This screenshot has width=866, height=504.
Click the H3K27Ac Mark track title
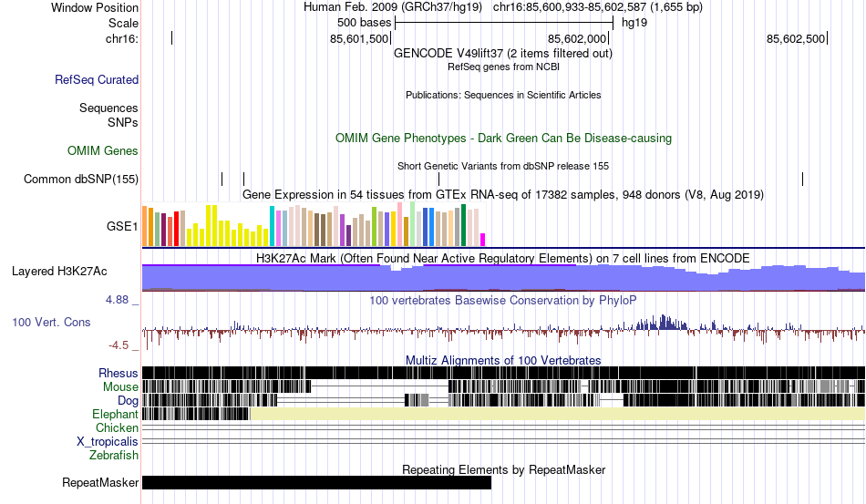coord(503,258)
